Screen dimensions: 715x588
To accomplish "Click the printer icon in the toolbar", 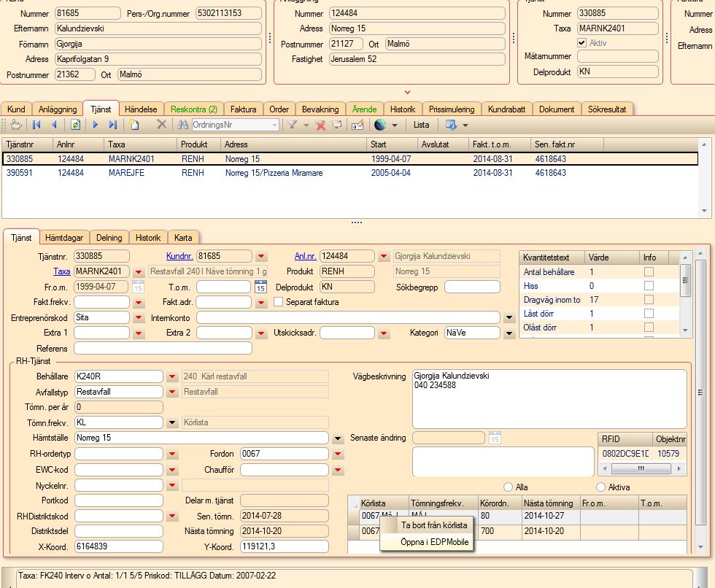I will coord(337,125).
